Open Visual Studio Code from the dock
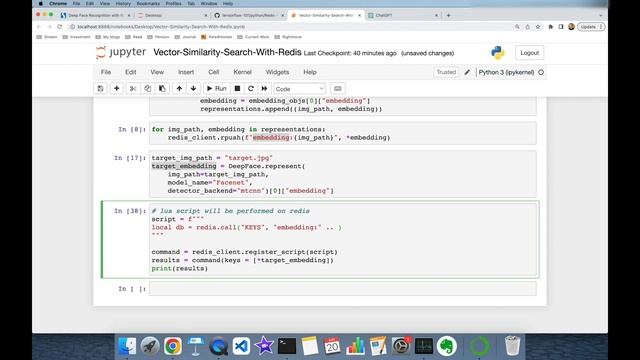The height and width of the screenshot is (360, 640). tap(241, 346)
